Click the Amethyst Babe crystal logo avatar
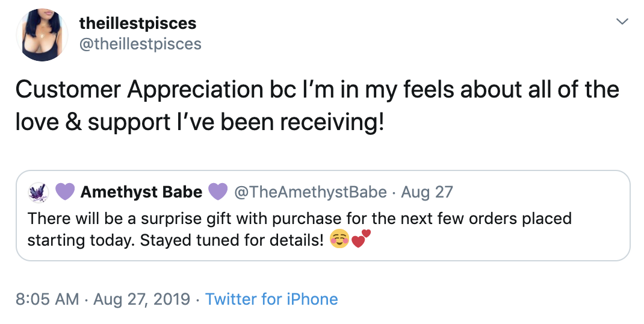 coord(38,192)
